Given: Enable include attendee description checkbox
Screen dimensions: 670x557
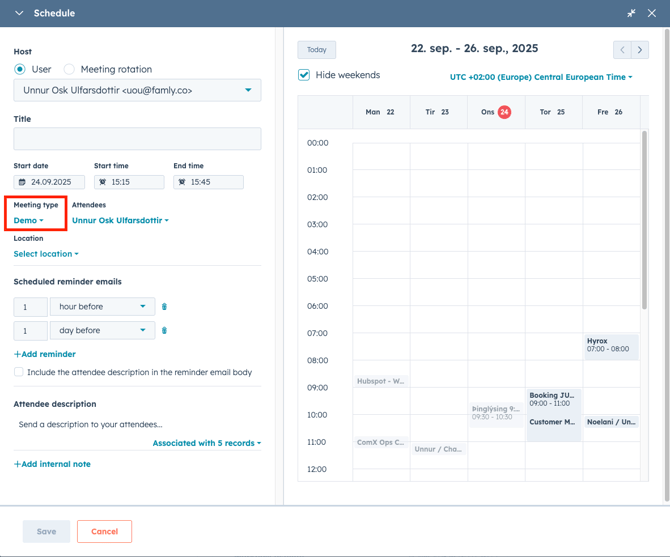Looking at the screenshot, I should (x=19, y=372).
